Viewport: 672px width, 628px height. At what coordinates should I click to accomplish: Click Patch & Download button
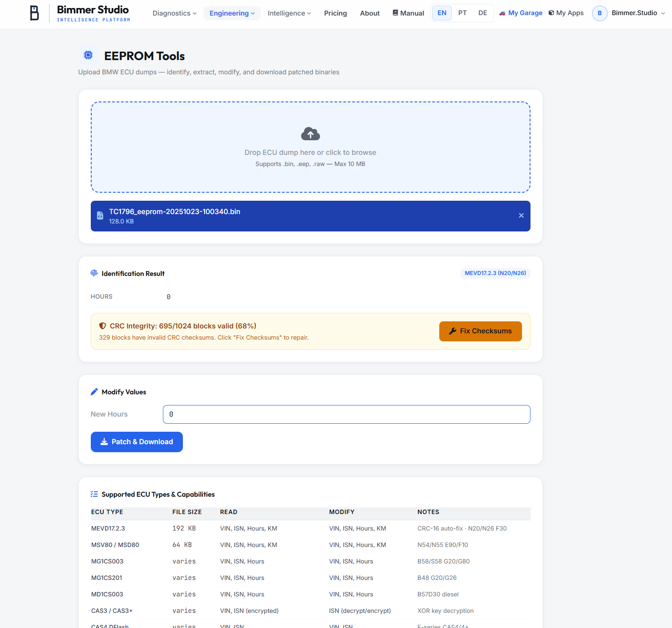coord(137,442)
